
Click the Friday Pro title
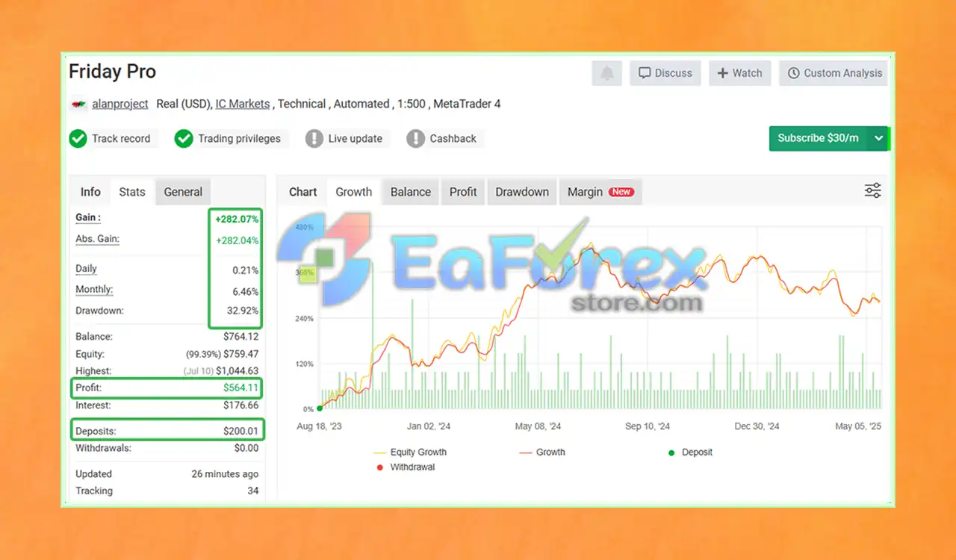(113, 72)
